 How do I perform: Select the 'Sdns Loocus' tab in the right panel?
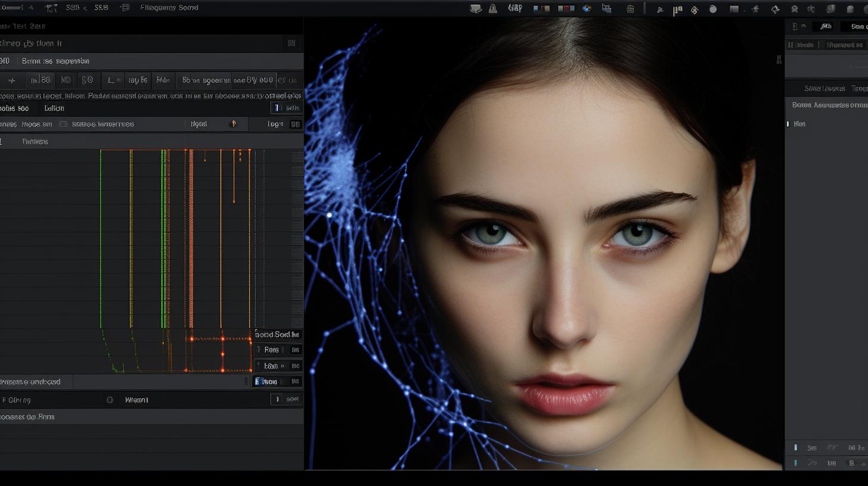[x=824, y=88]
